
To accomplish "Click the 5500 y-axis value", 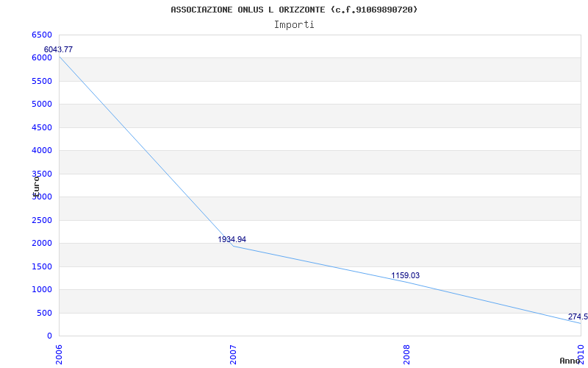I will coord(42,81).
